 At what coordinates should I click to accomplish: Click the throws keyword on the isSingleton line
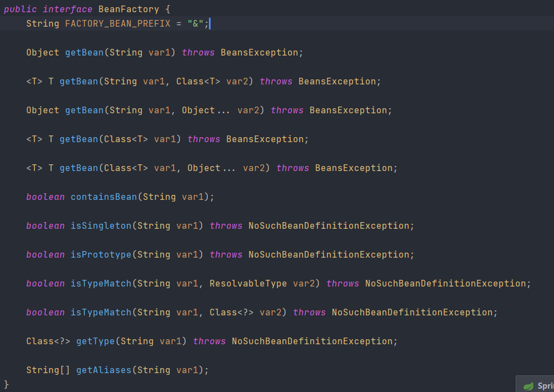[226, 226]
